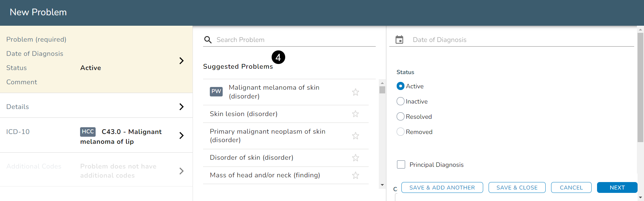Image resolution: width=644 pixels, height=201 pixels.
Task: Choose Disorder of skin (disorder) suggestion
Action: click(251, 158)
